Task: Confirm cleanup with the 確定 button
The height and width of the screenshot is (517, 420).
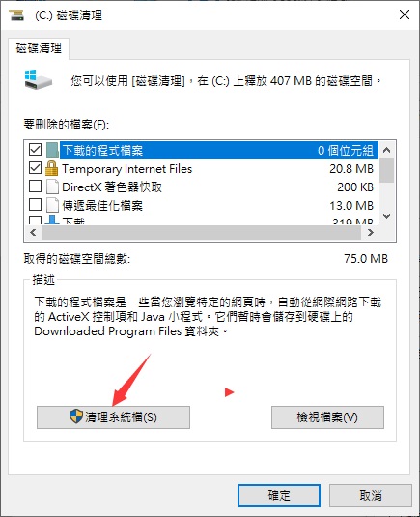Action: 279,496
